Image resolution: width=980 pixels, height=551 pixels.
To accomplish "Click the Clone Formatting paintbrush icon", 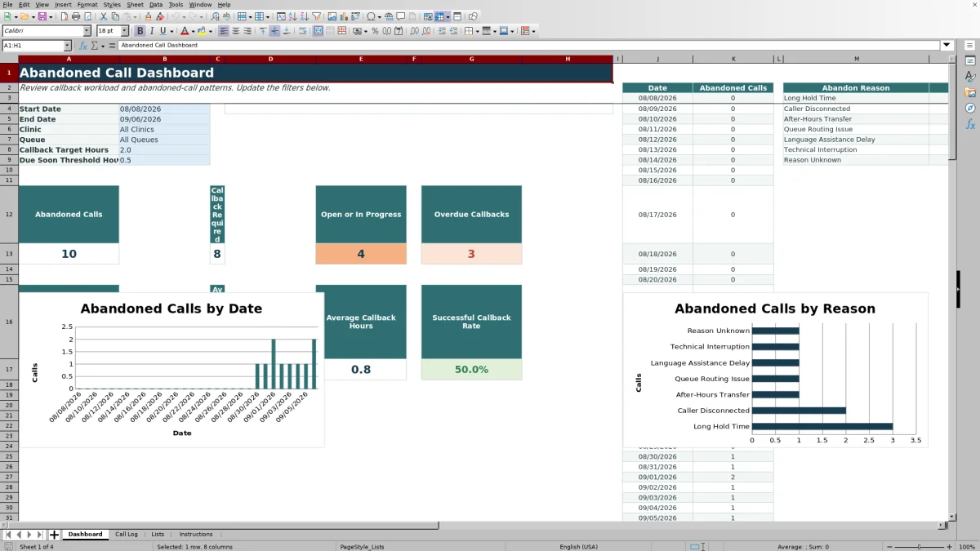I will [149, 16].
